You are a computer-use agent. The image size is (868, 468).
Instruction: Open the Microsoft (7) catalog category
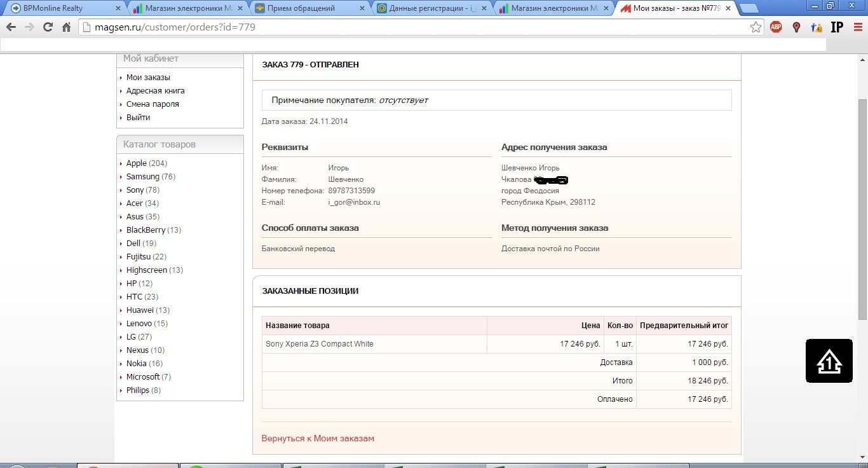point(149,377)
